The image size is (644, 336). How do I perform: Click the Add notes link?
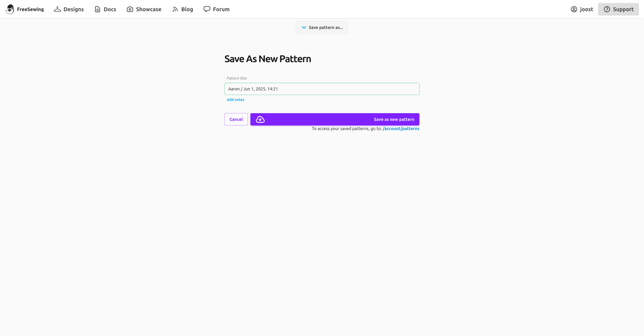click(x=236, y=100)
